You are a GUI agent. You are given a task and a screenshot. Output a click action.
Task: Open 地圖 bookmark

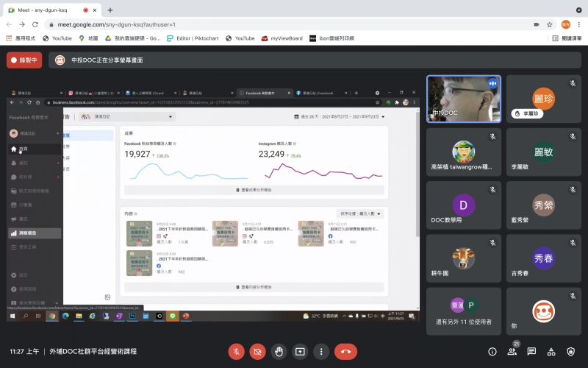pyautogui.click(x=88, y=38)
